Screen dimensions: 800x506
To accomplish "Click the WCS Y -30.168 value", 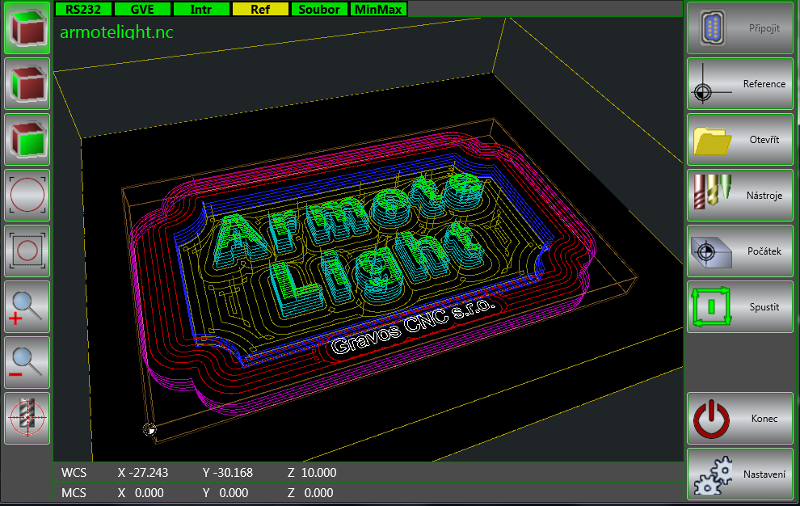I will click(228, 473).
